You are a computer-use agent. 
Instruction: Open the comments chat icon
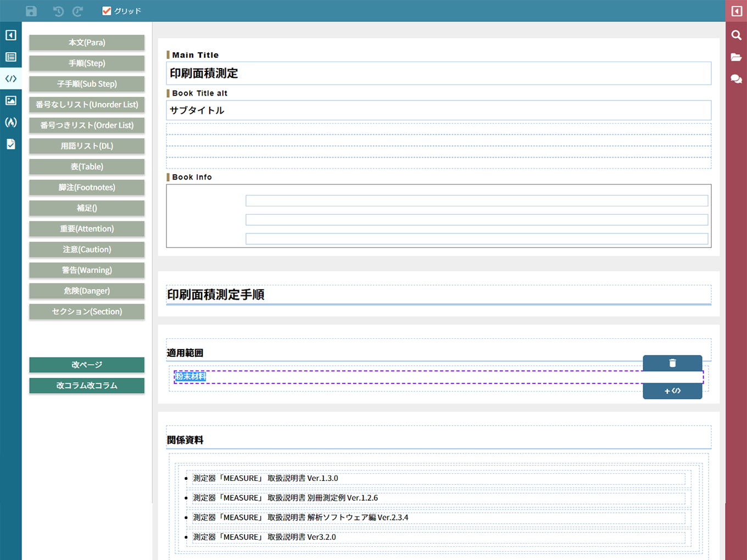click(x=737, y=79)
